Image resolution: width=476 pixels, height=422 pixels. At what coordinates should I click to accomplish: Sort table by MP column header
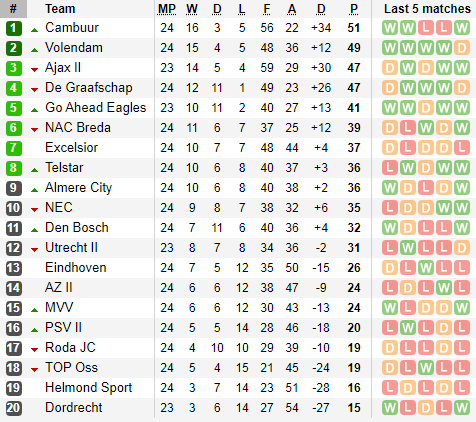pos(167,9)
